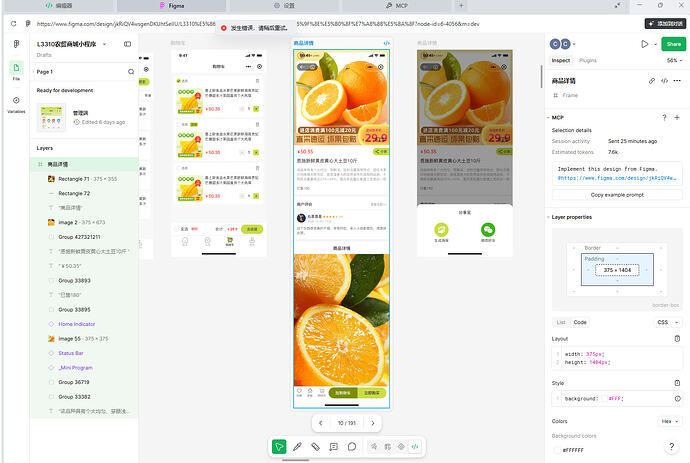Viewport: 690px width, 463px height.
Task: Open the Figma design link in MCP prompt
Action: pos(617,178)
